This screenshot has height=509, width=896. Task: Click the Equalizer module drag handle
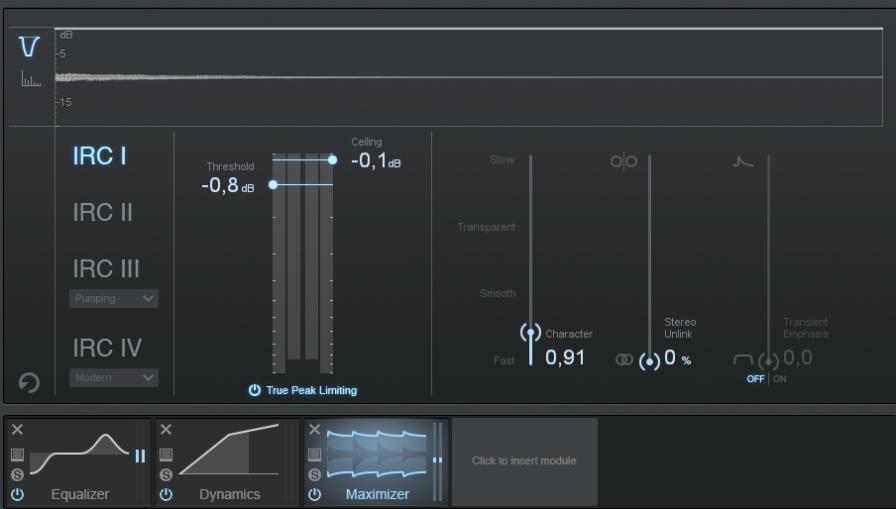tap(140, 456)
